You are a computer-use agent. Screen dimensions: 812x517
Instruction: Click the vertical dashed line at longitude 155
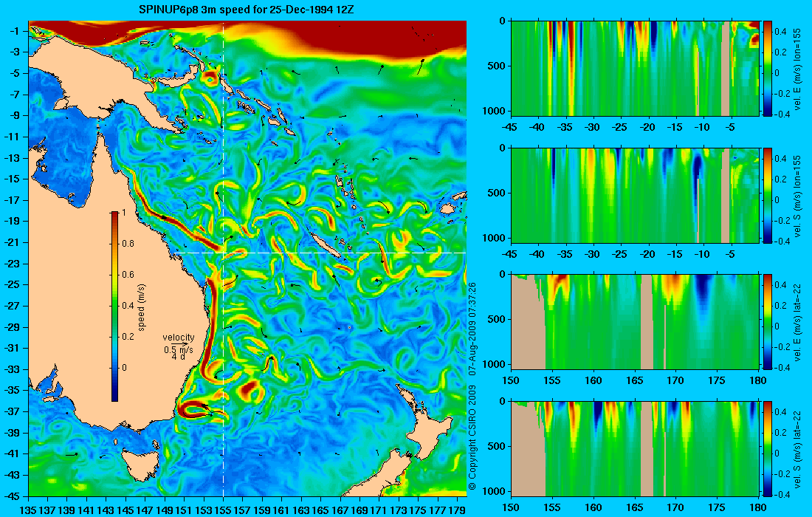point(223,258)
